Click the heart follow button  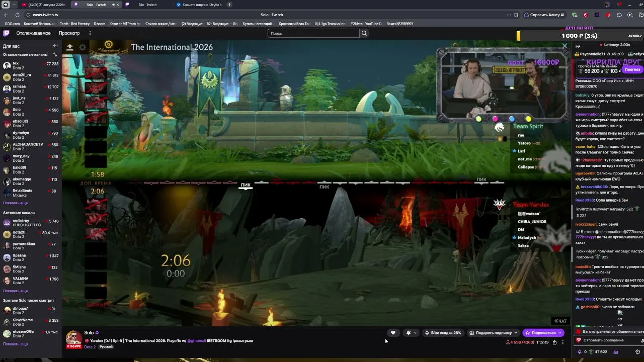(393, 333)
